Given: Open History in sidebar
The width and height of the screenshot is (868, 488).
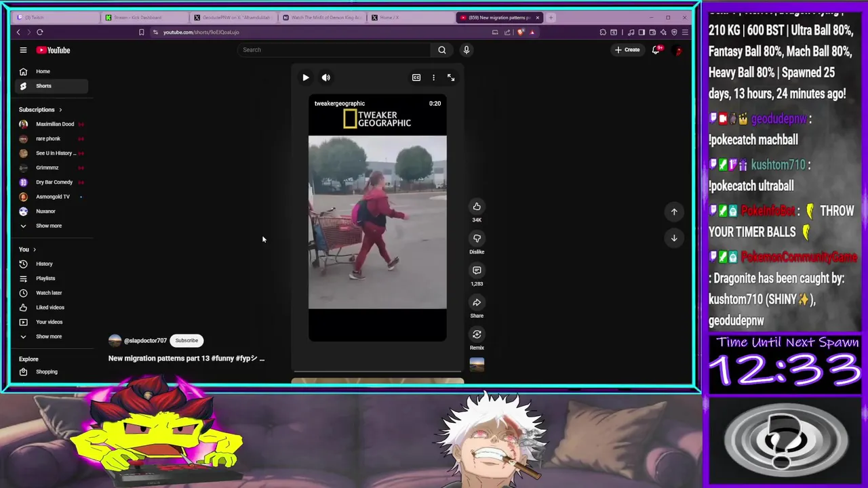Looking at the screenshot, I should coord(52,264).
